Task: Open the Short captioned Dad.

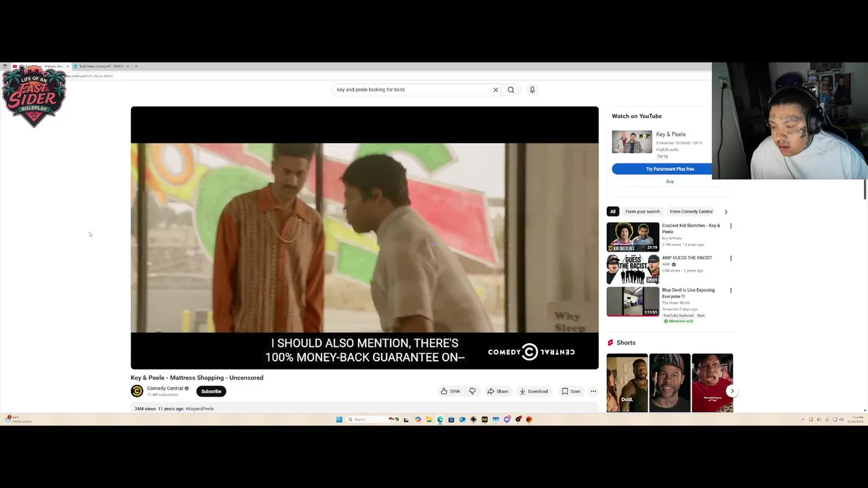Action: [x=627, y=383]
